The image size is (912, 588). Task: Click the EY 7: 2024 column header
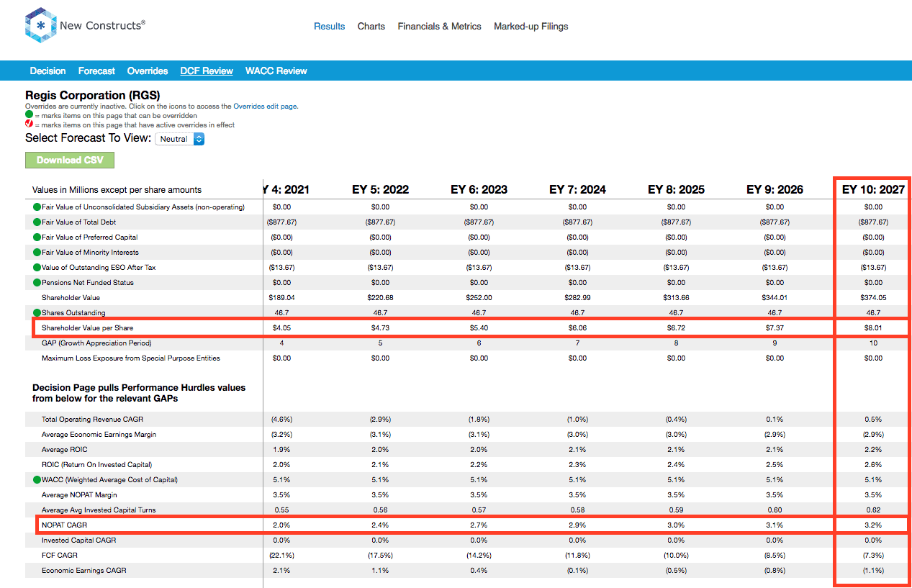tap(577, 190)
